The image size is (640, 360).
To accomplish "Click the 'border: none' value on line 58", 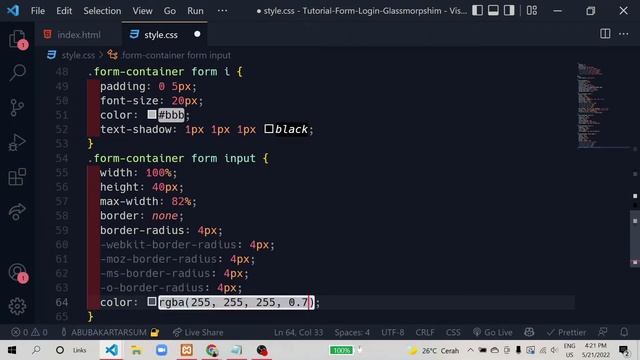I will pos(165,216).
